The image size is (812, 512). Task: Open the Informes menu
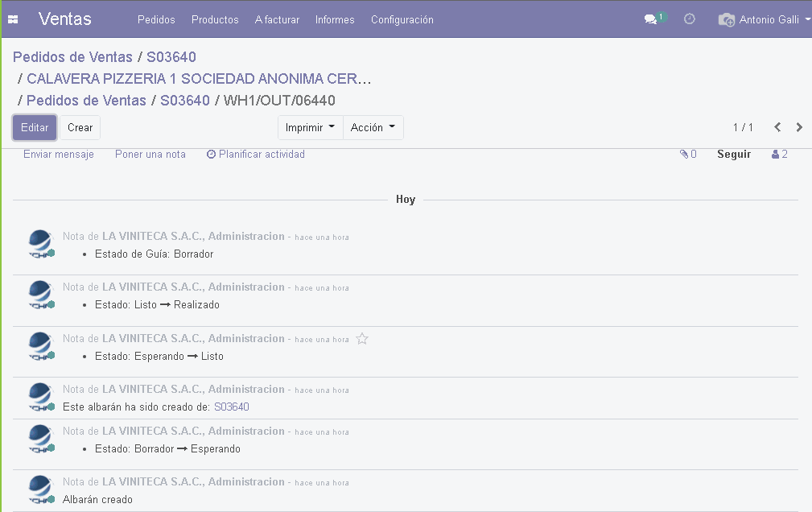(x=335, y=19)
